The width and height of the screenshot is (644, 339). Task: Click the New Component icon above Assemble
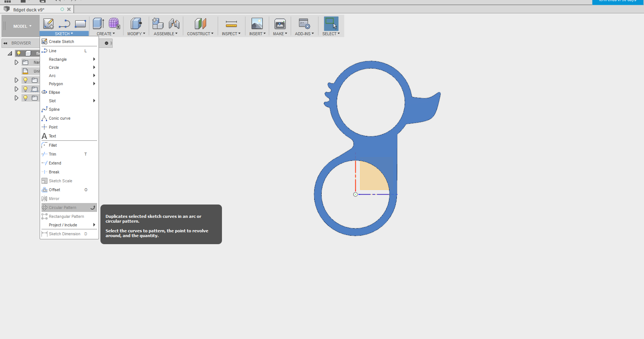(x=158, y=24)
